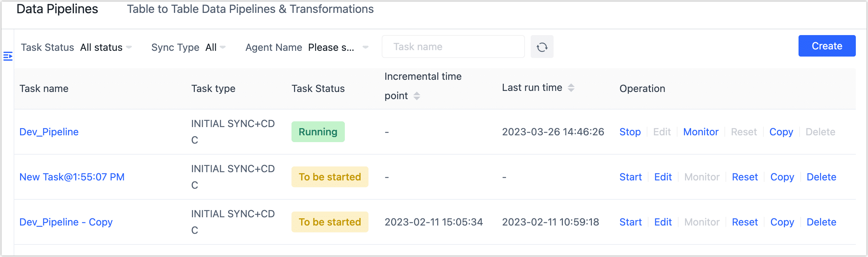Screen dimensions: 868x257
Task: Copy the Dev_Pipeline task
Action: pyautogui.click(x=781, y=132)
